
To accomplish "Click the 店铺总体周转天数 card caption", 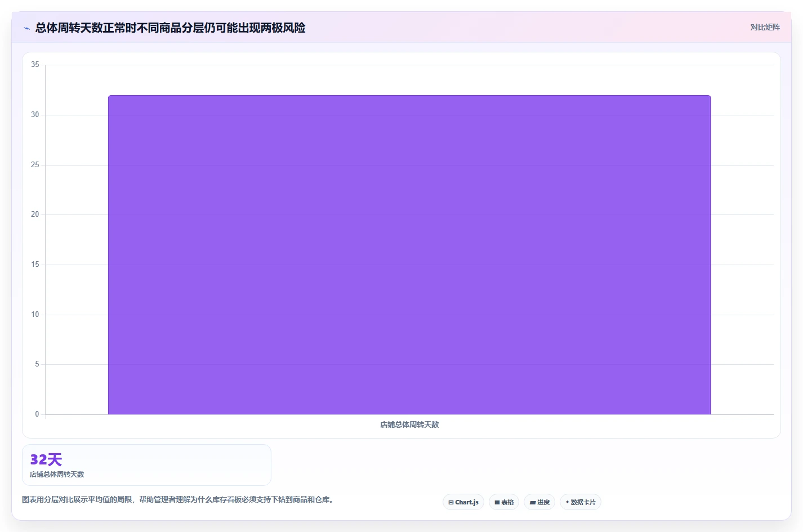I will (x=57, y=475).
